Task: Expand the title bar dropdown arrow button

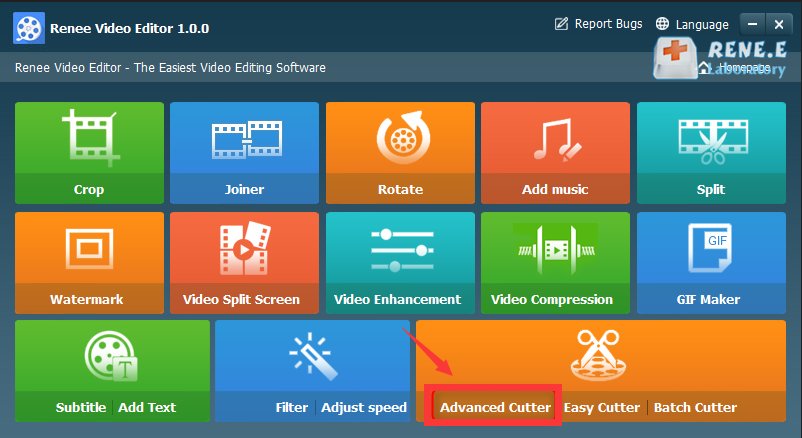Action: 753,24
